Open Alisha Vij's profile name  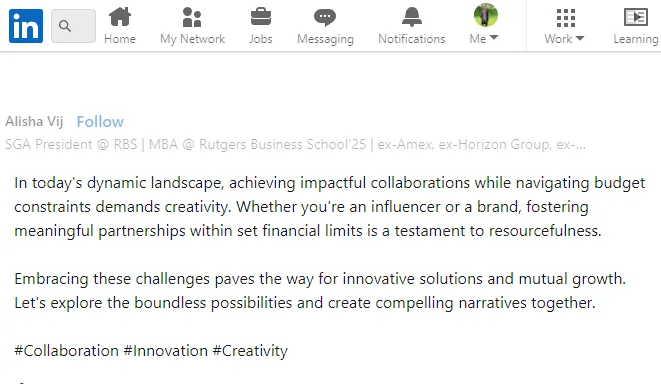[x=34, y=121]
